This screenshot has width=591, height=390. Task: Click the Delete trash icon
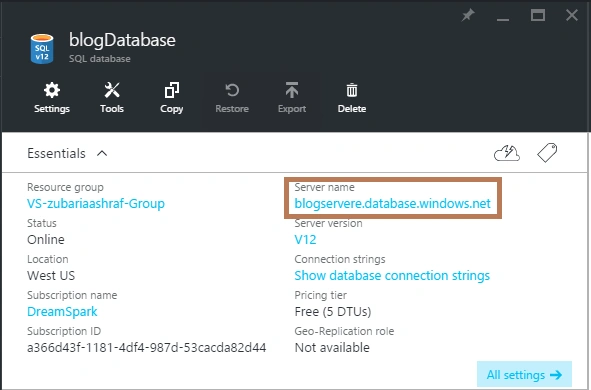point(352,90)
